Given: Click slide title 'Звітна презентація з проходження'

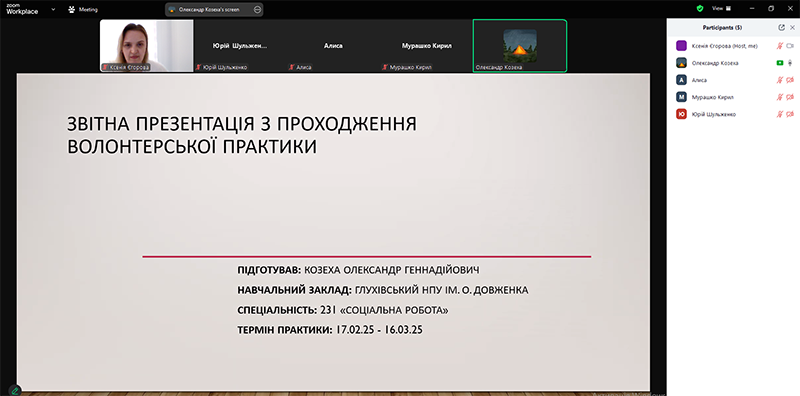Looking at the screenshot, I should click(x=242, y=124).
